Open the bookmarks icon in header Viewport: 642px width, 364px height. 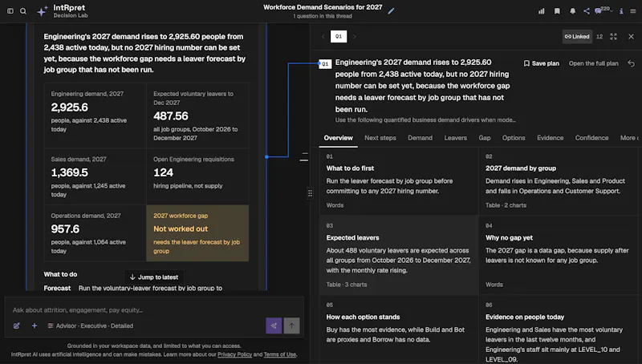(557, 11)
